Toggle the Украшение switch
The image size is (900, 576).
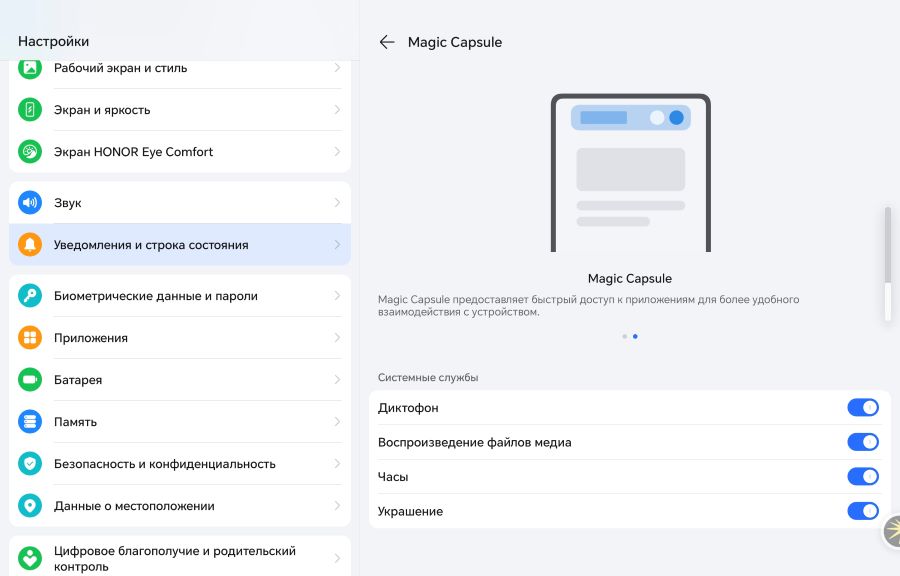pyautogui.click(x=863, y=511)
